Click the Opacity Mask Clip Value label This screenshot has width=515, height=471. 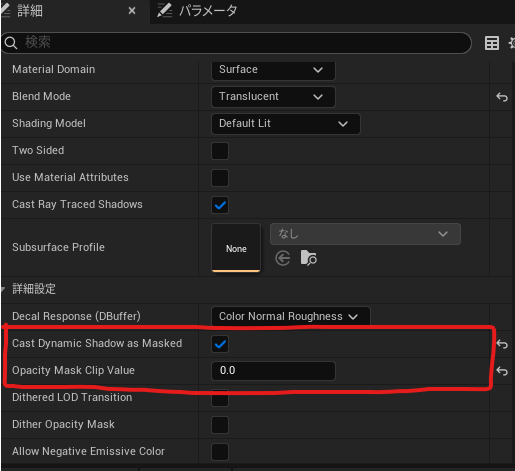pos(73,370)
